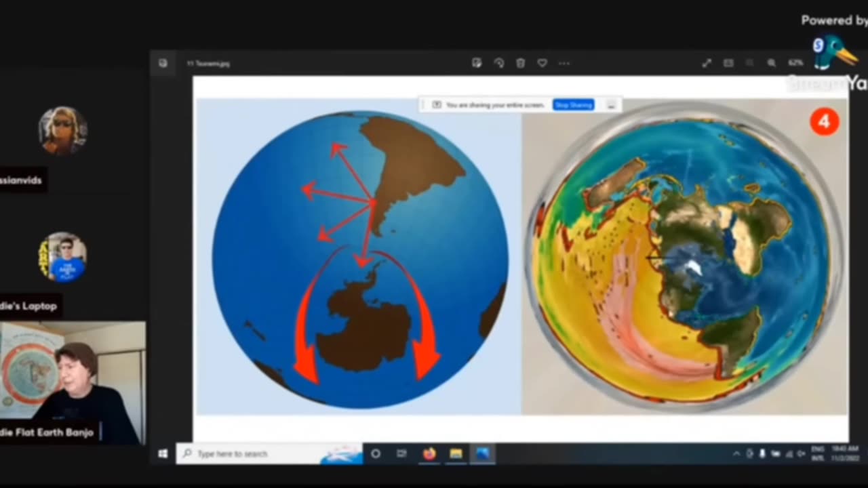This screenshot has height=488, width=868.
Task: Open the network icon in system tray
Action: 788,453
